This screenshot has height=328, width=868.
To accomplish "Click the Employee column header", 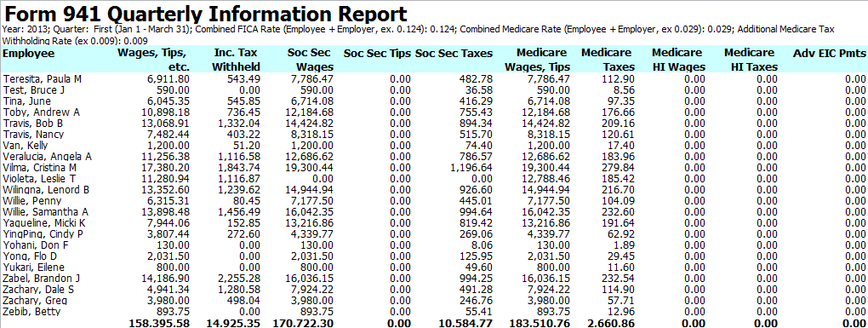I will point(29,54).
